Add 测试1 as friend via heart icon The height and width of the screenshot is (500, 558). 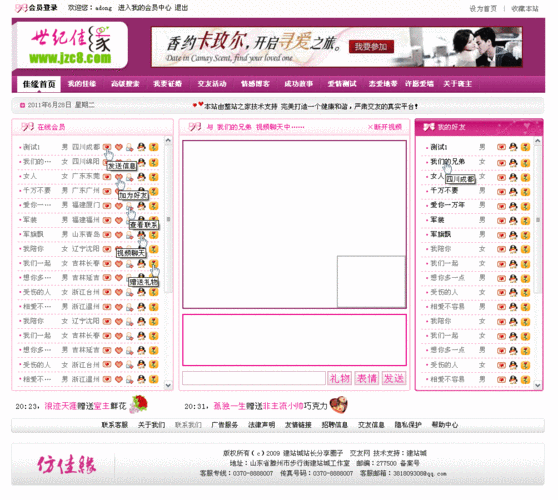[x=119, y=147]
